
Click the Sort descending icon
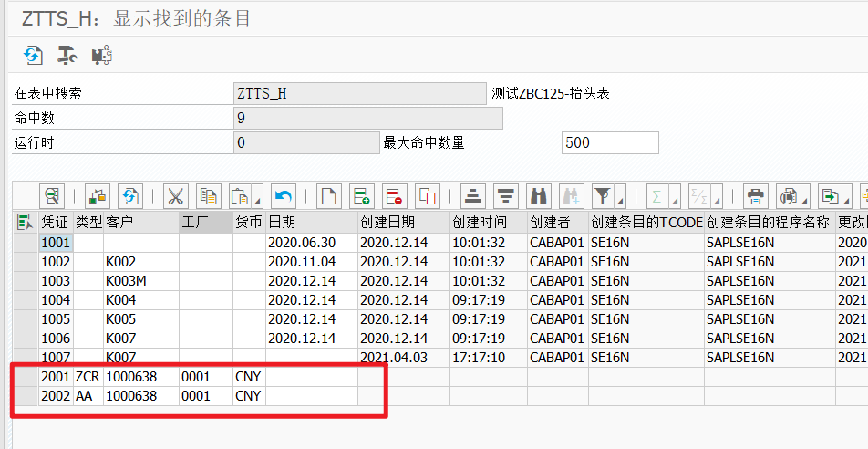point(505,196)
